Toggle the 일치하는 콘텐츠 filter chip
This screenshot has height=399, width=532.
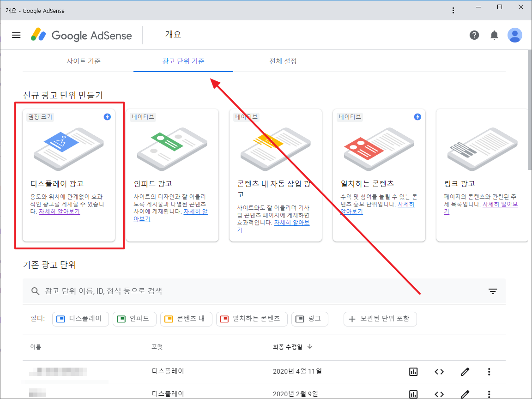252,319
